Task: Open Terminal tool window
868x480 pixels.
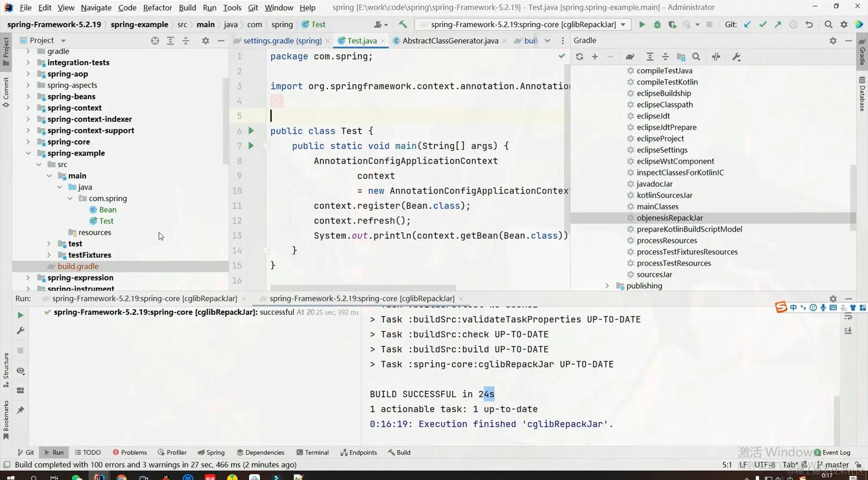Action: 313,453
